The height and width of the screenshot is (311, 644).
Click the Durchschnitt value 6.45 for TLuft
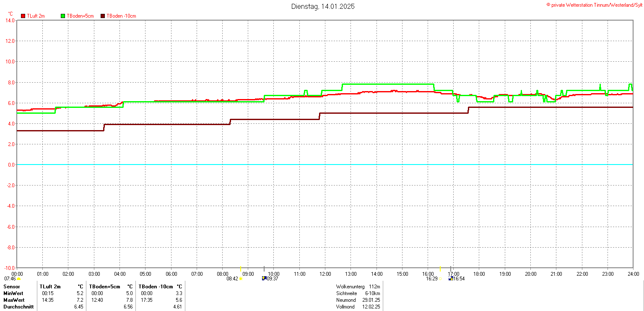(x=78, y=307)
